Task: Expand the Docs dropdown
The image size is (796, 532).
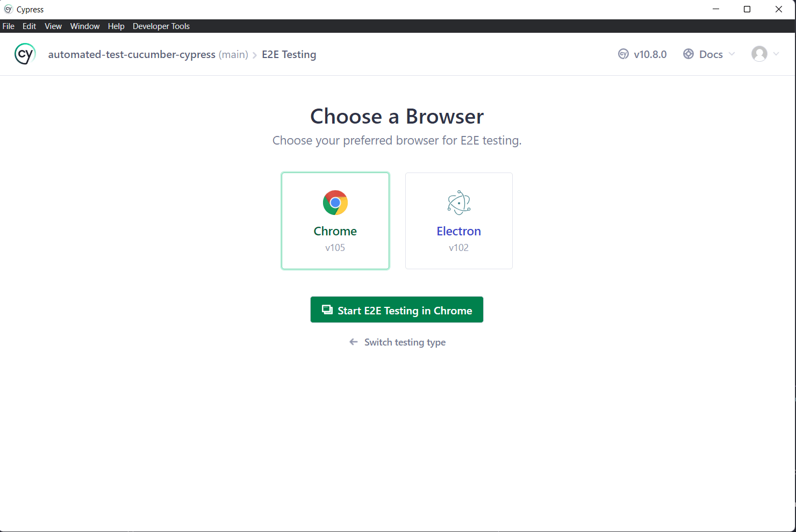Action: coord(711,54)
